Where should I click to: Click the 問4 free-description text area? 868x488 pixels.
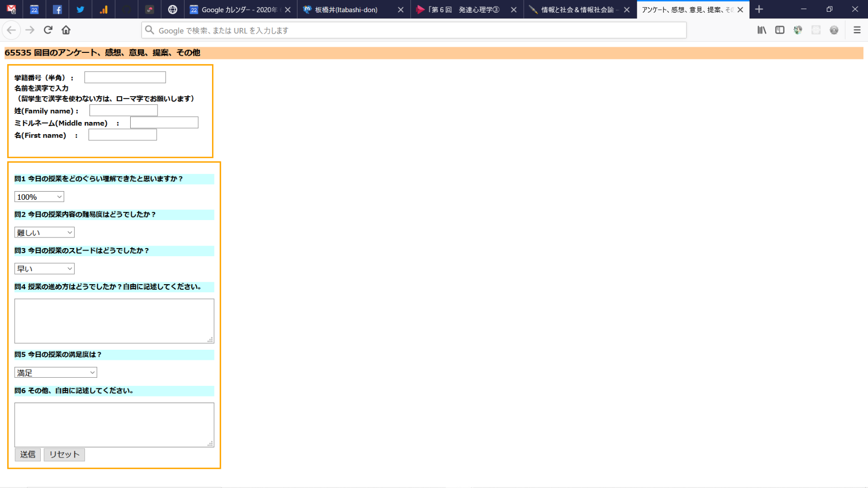(x=114, y=321)
